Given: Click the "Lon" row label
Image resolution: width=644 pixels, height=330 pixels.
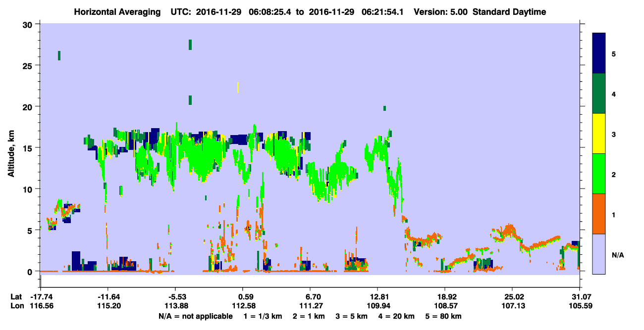Looking at the screenshot, I should [17, 306].
